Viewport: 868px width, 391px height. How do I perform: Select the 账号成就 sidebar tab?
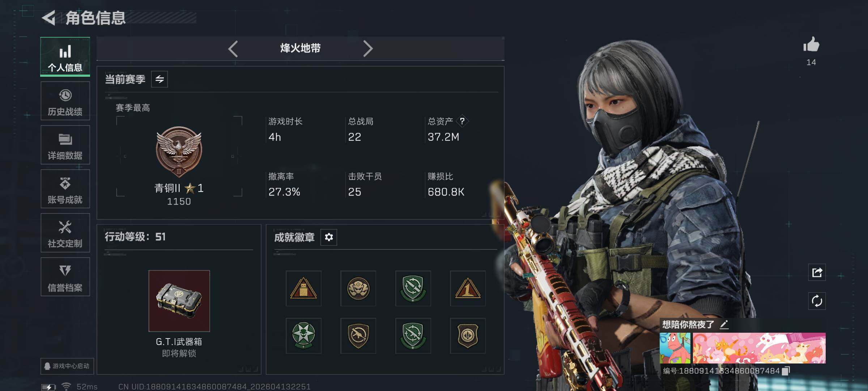point(65,189)
